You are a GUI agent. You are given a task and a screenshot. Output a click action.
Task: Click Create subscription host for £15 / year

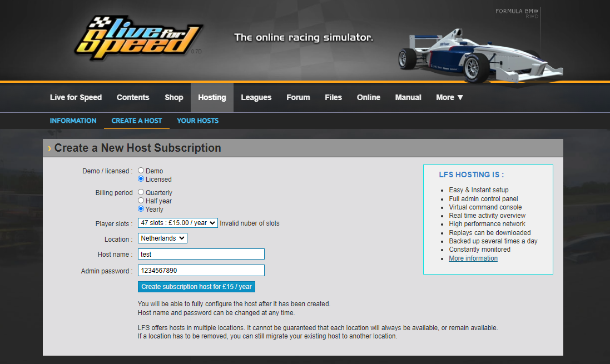(x=196, y=287)
